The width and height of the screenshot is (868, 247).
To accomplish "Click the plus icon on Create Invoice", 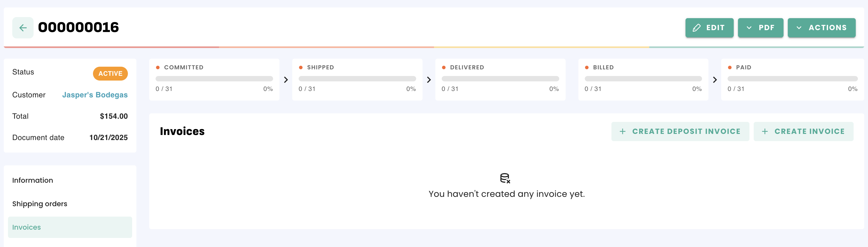I will pos(765,132).
